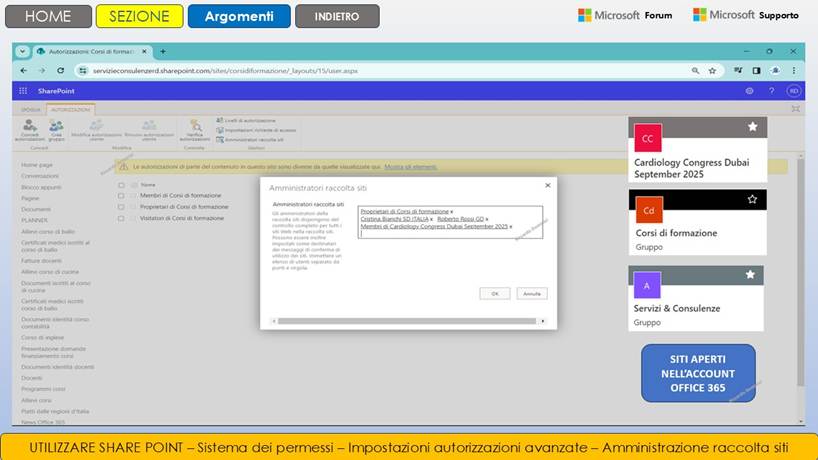Click the page vertical scrollbar
The width and height of the screenshot is (818, 460).
tap(801, 271)
